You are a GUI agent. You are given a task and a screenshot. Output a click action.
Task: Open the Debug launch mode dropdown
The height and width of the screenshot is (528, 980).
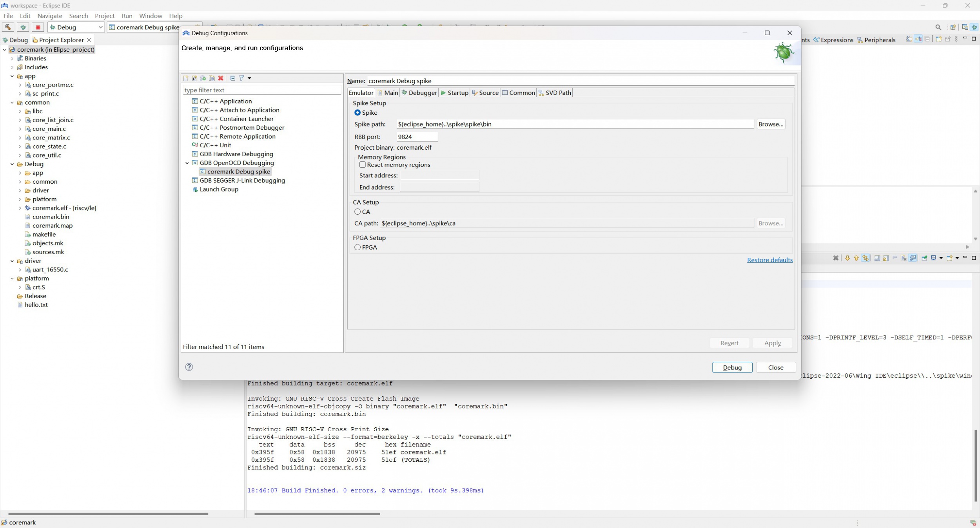(x=100, y=27)
